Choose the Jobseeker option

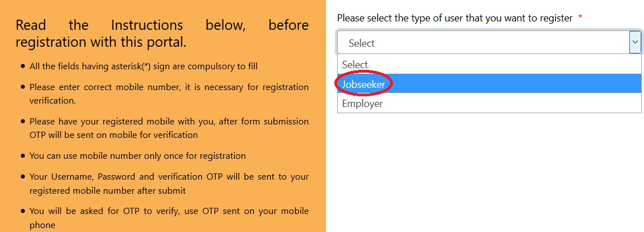[x=364, y=84]
